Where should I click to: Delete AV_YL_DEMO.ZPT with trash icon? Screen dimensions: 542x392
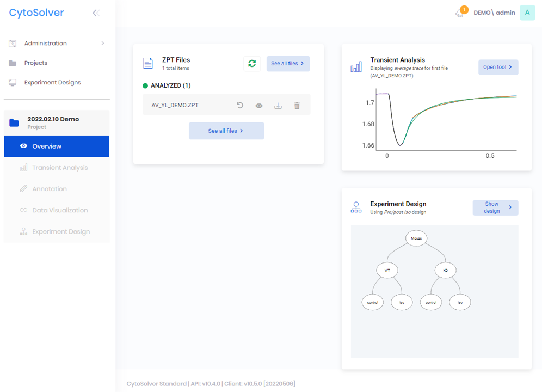(297, 106)
